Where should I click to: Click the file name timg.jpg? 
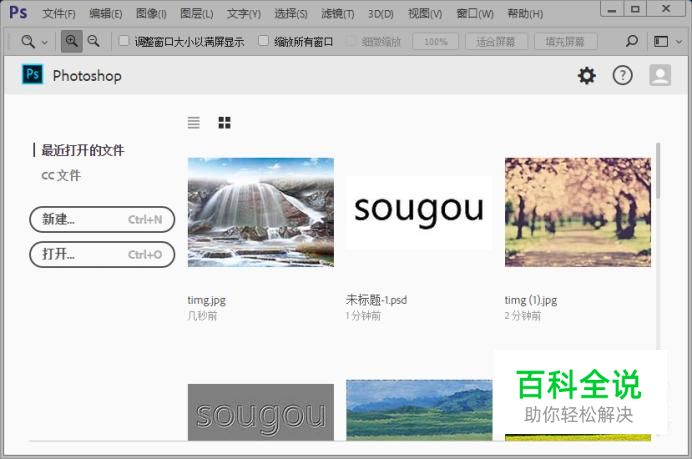pos(207,301)
